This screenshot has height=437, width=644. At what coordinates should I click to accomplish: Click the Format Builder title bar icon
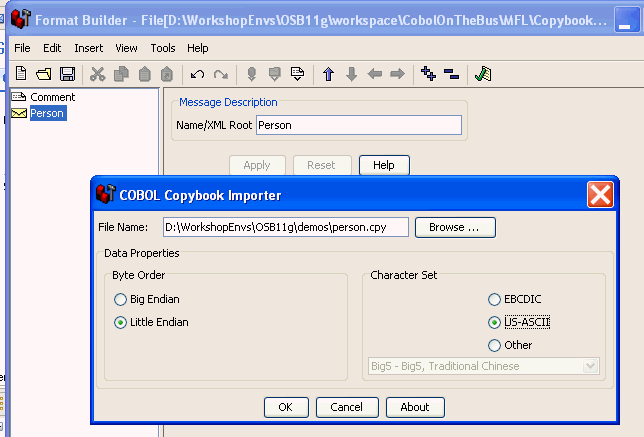coord(21,19)
